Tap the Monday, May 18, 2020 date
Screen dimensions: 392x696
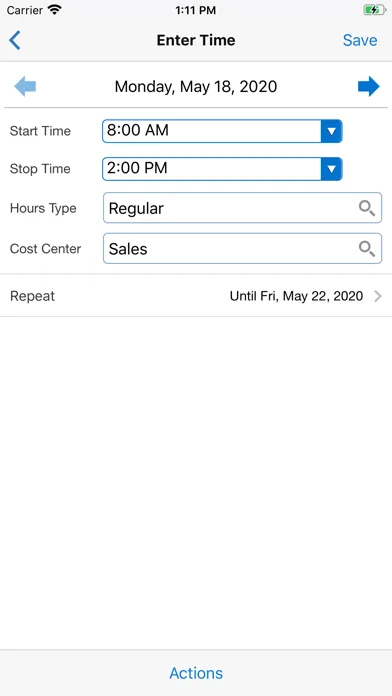(196, 86)
